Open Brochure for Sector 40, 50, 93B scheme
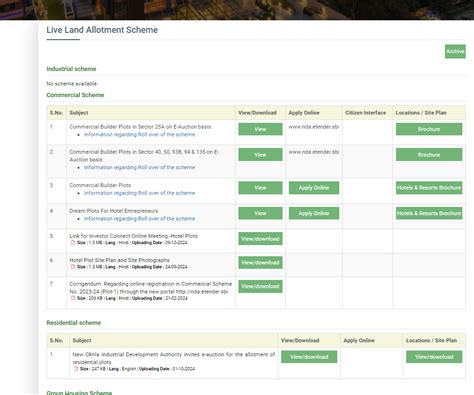Viewport: 474px width, 395px height. [x=429, y=155]
